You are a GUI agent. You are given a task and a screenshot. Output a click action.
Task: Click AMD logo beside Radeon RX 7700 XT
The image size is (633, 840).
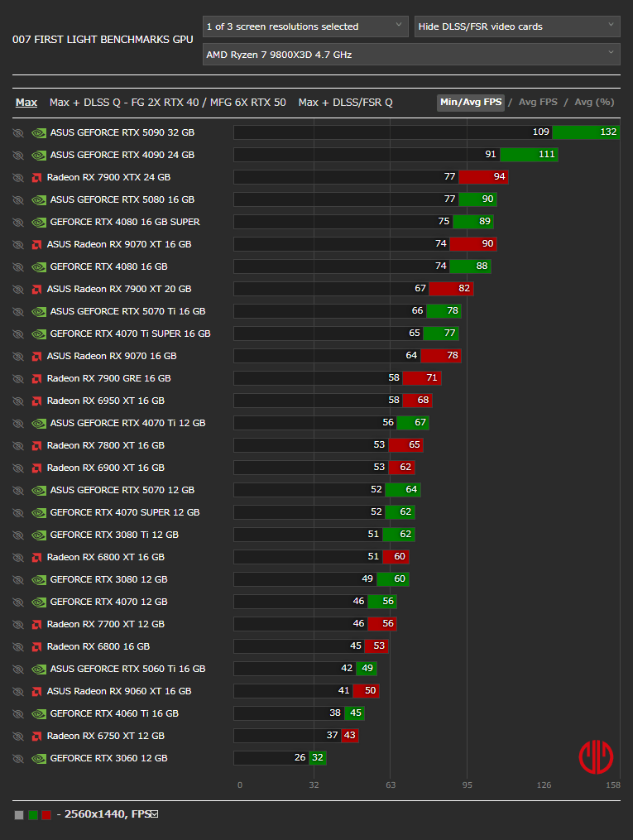(x=37, y=625)
